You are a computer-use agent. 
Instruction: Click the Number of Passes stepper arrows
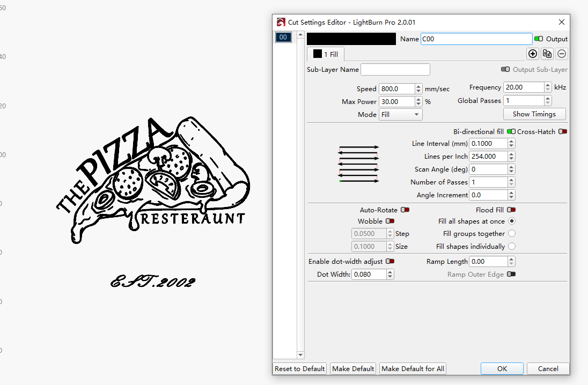click(x=511, y=182)
